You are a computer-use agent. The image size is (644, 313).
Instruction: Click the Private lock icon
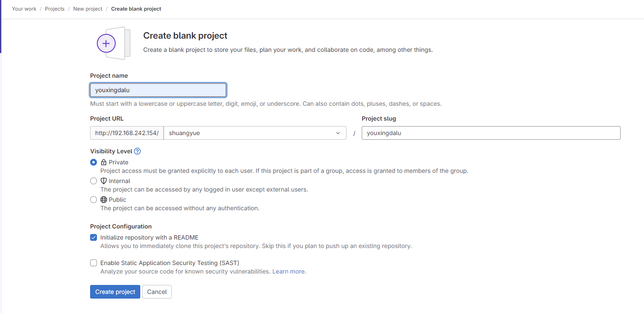[x=104, y=162]
